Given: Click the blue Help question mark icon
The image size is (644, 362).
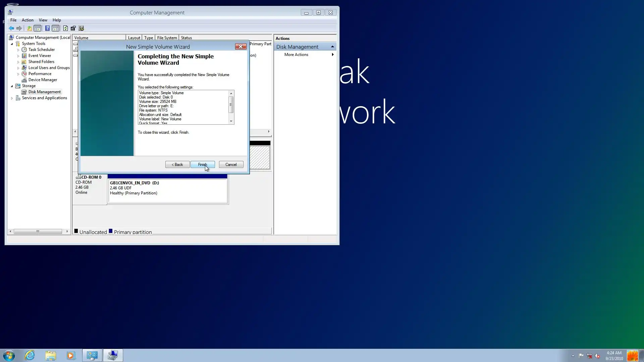Looking at the screenshot, I should [x=47, y=28].
